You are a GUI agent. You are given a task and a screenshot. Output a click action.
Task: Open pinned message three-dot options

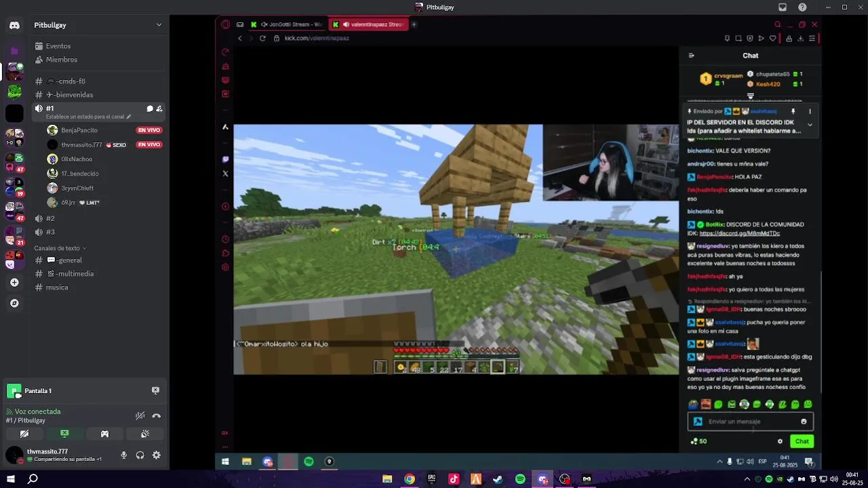point(810,111)
